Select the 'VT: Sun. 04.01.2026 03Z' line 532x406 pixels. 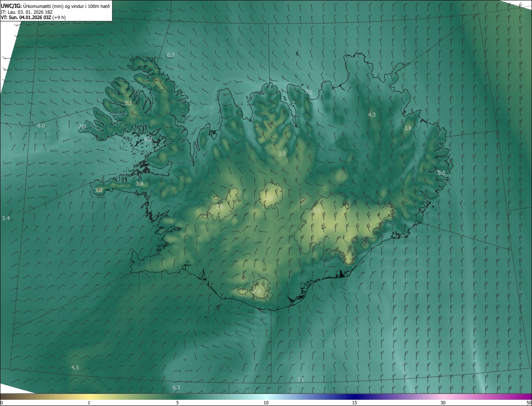click(26, 17)
